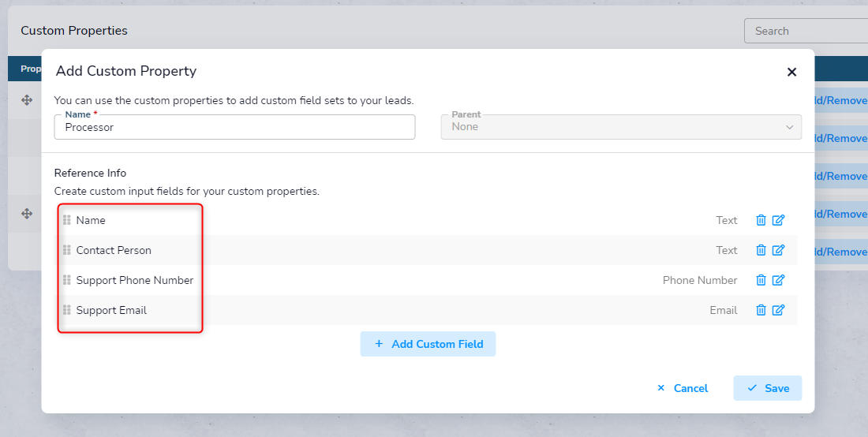868x437 pixels.
Task: Click the Name input containing Processor
Action: click(x=234, y=127)
